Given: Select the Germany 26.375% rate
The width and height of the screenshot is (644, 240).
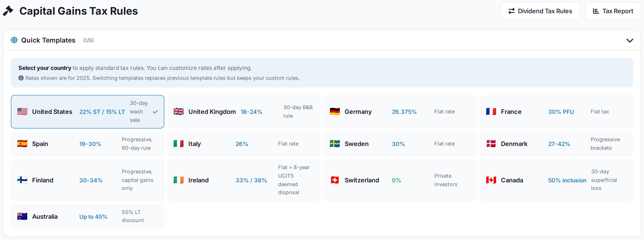Looking at the screenshot, I should coord(404,112).
